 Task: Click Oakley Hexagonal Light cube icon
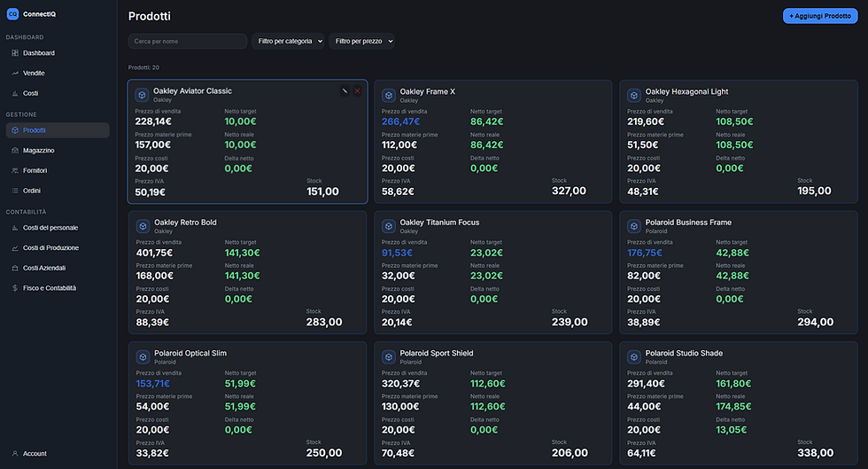(x=634, y=96)
